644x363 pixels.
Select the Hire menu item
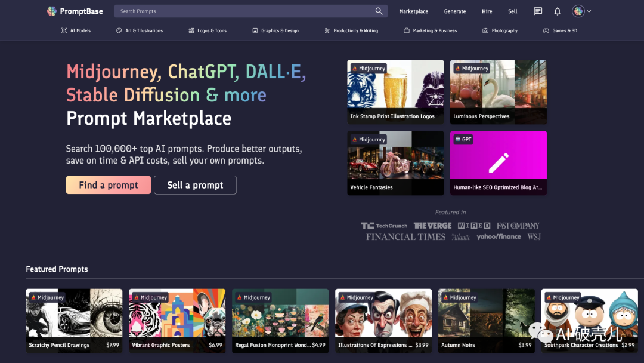click(x=487, y=11)
